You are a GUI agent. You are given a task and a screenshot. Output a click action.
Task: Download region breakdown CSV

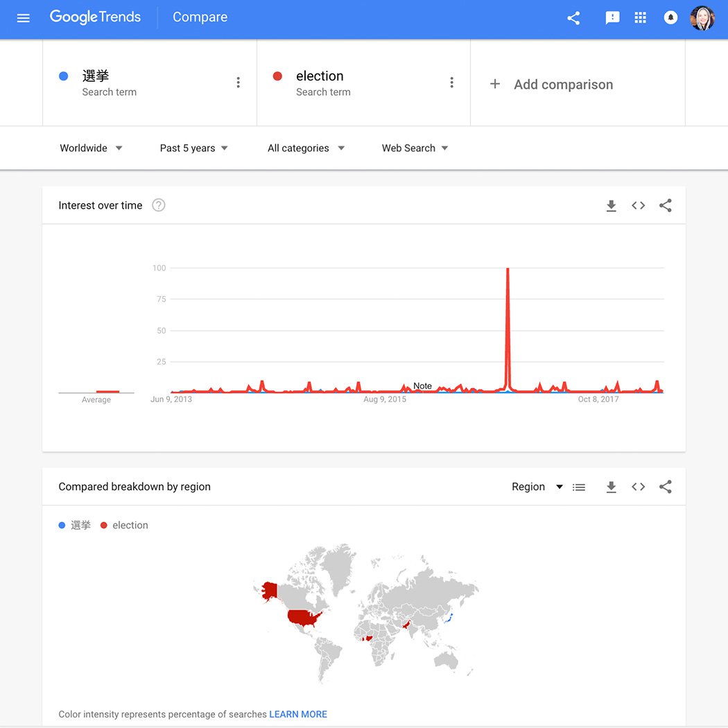[612, 487]
